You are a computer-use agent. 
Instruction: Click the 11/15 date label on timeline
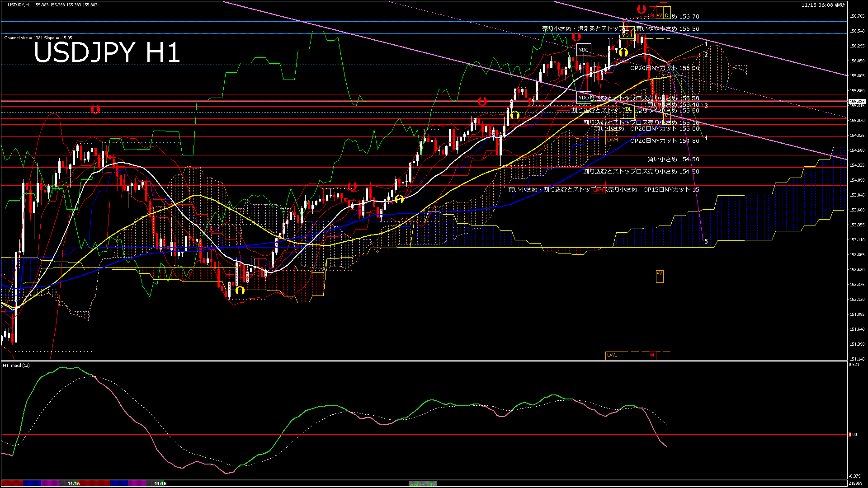(x=74, y=483)
